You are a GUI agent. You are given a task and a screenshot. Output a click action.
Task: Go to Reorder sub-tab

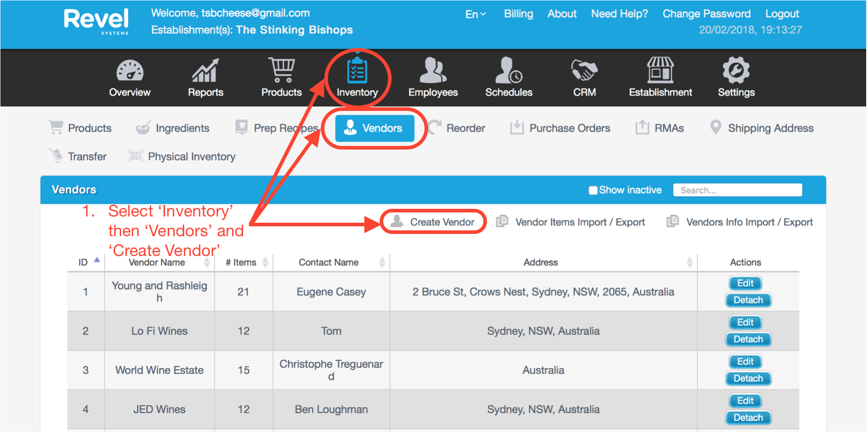coord(456,128)
